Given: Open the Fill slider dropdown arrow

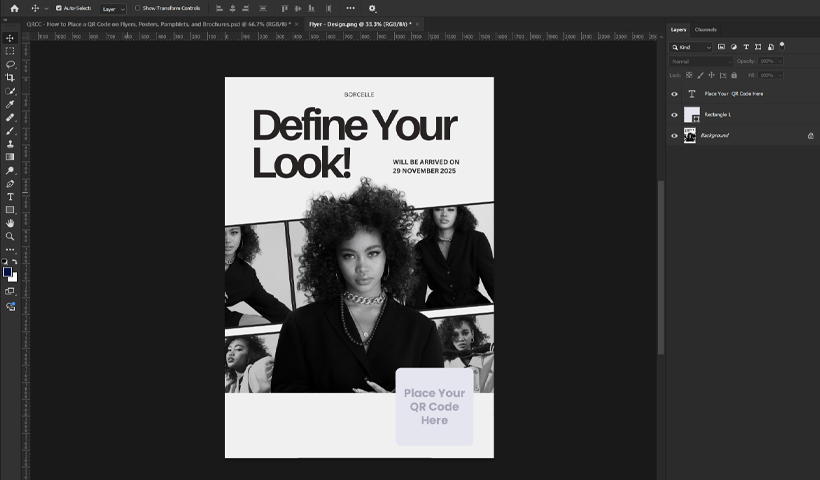Looking at the screenshot, I should pos(780,75).
